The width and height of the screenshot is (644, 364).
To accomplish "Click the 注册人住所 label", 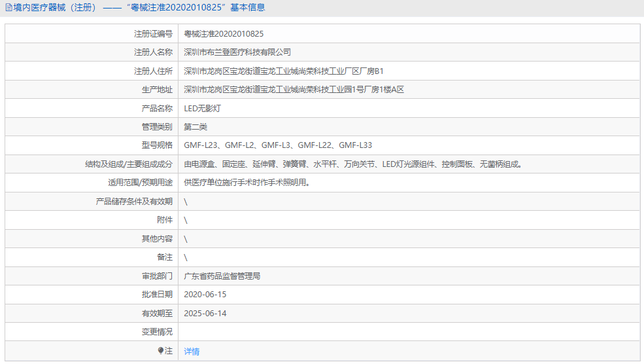I will pyautogui.click(x=153, y=71).
